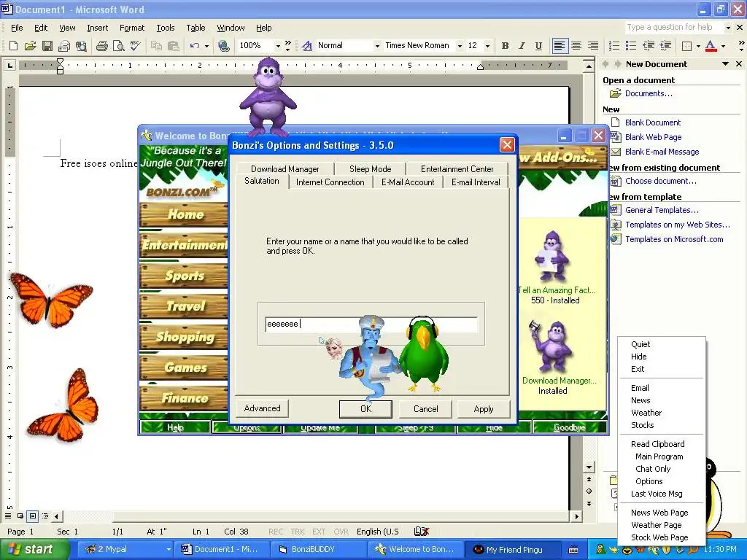Undo last action icon in Word

194,46
